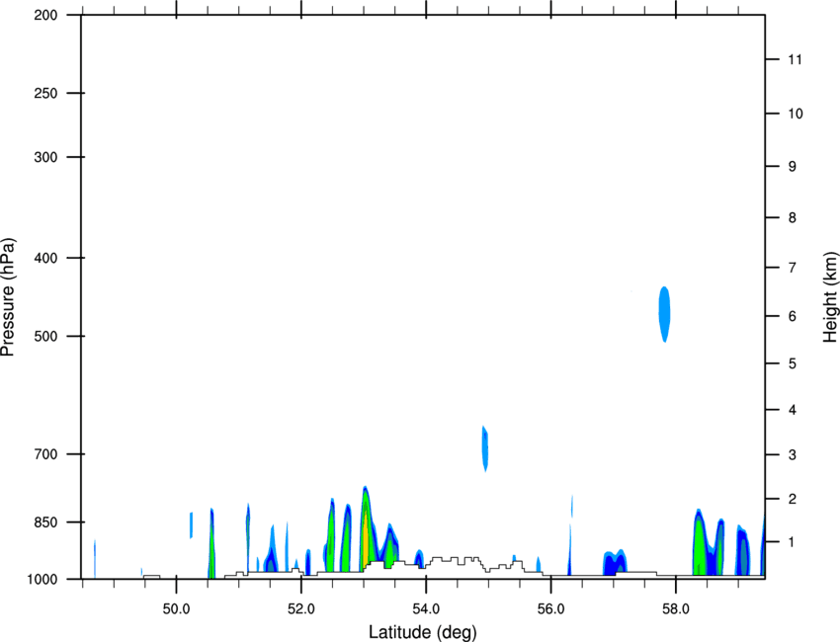Image resolution: width=840 pixels, height=642 pixels.
Task: Click latitude tick label 56.0
Action: pos(551,608)
